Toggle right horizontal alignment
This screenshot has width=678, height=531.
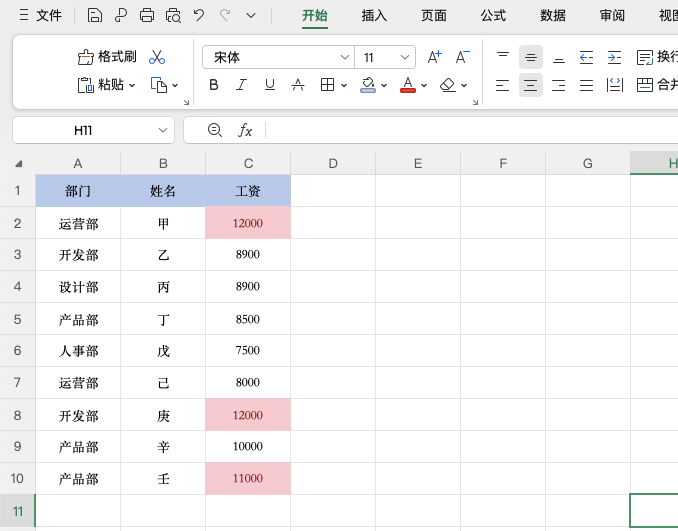559,85
